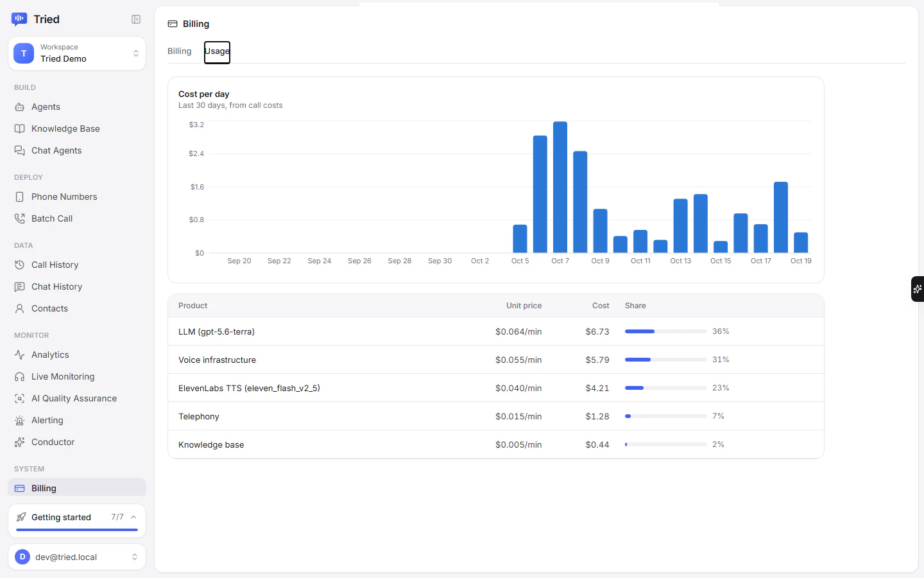Viewport: 924px width, 578px height.
Task: Click the Phone Numbers device icon
Action: [x=20, y=197]
